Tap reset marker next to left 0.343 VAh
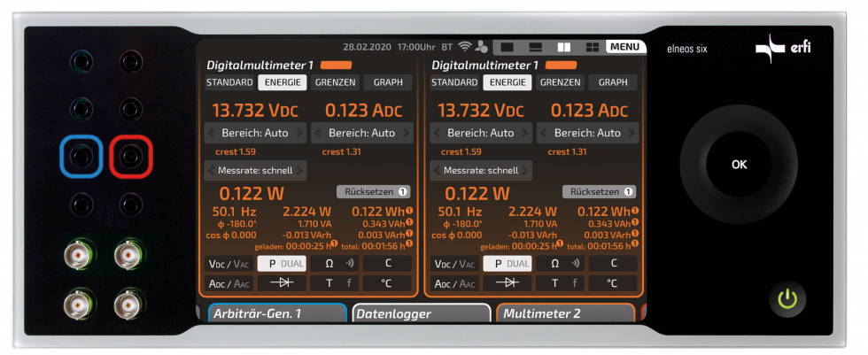 (409, 222)
